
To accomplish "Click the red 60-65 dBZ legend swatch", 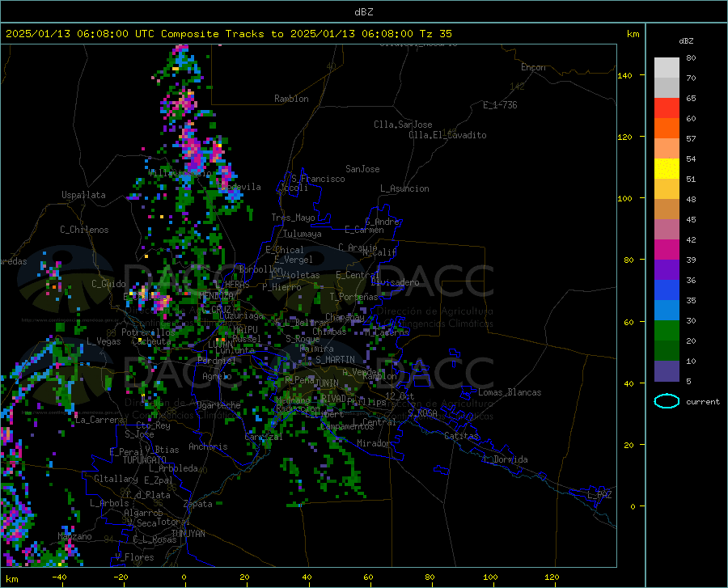I will pos(667,108).
